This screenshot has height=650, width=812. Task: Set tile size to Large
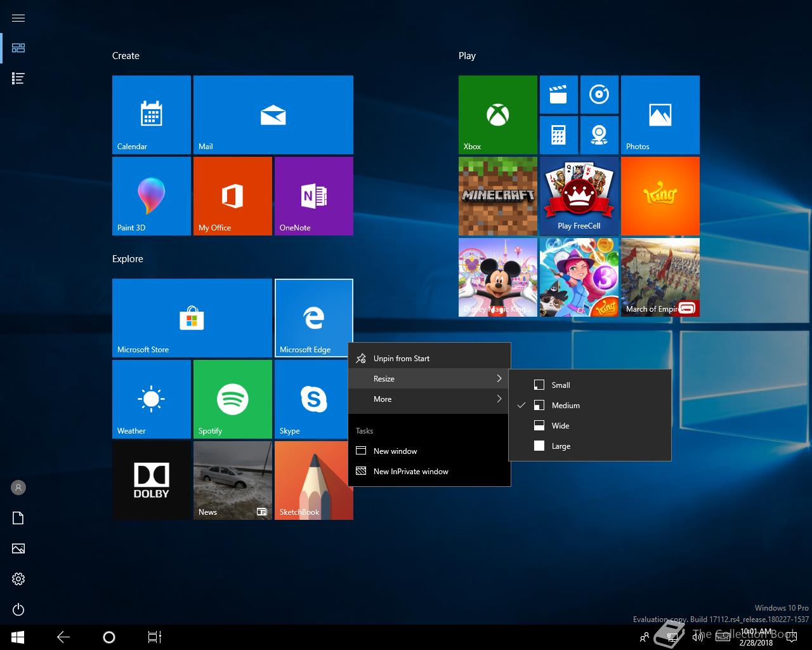click(590, 446)
